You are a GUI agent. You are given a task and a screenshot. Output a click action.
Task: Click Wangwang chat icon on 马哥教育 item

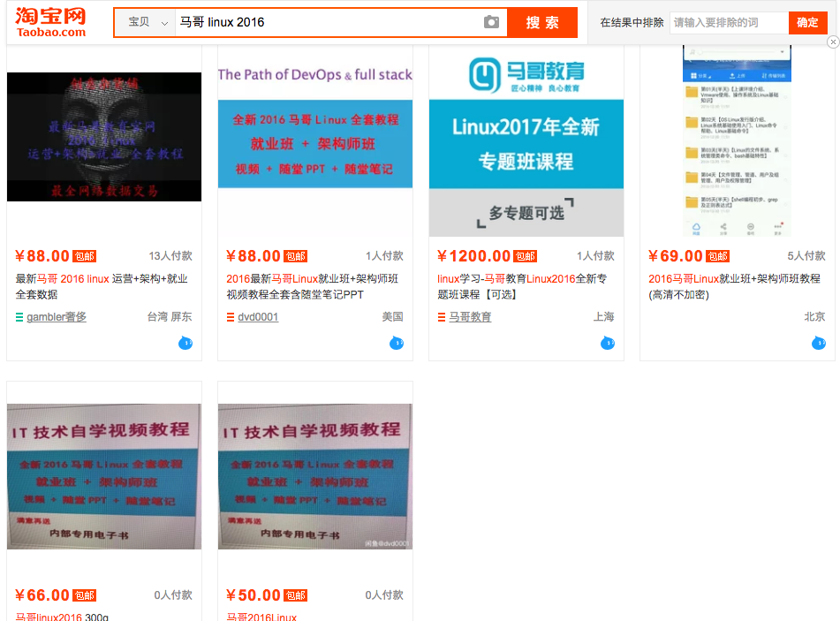[608, 343]
